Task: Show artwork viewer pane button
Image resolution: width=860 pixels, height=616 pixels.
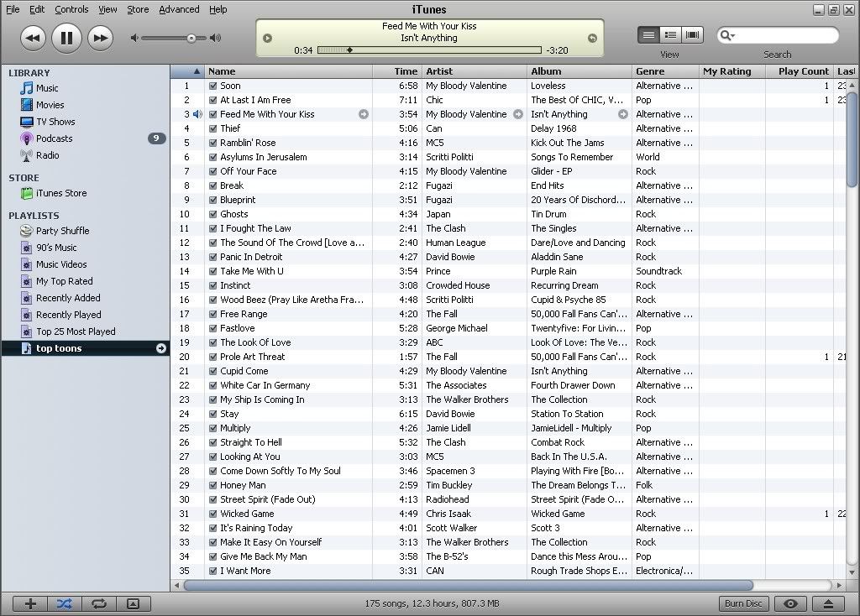Action: click(x=133, y=603)
